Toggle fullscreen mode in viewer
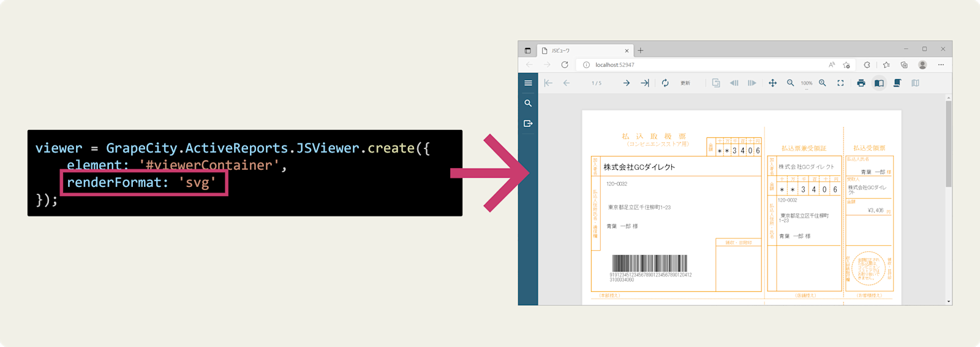 [x=840, y=83]
